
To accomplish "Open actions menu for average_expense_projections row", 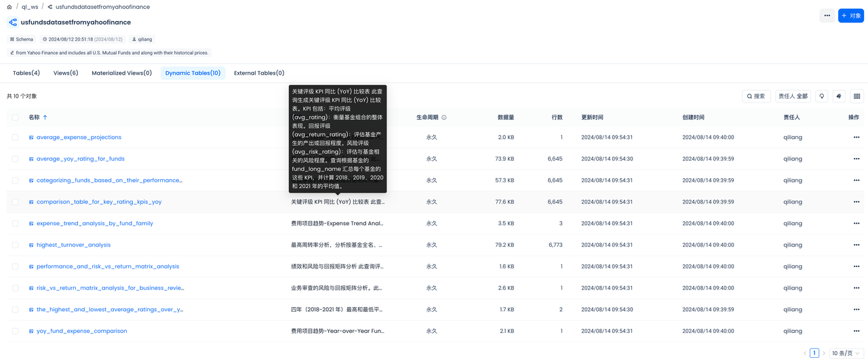I will (x=856, y=138).
